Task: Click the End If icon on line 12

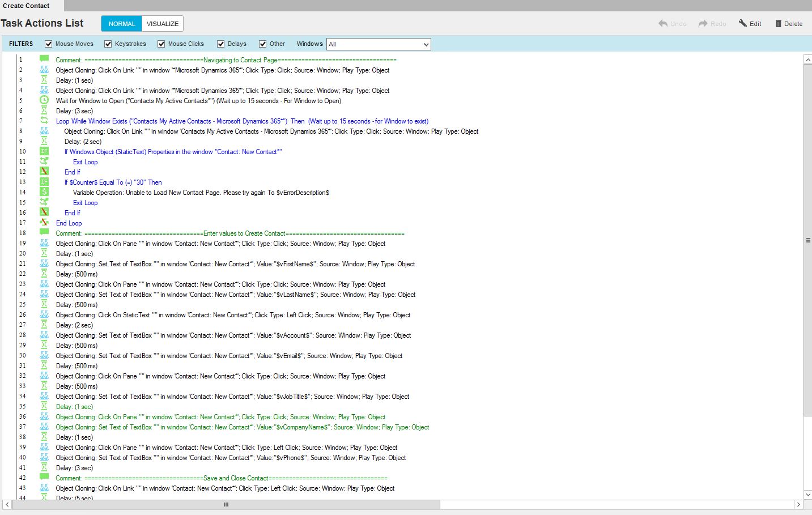Action: pyautogui.click(x=44, y=172)
